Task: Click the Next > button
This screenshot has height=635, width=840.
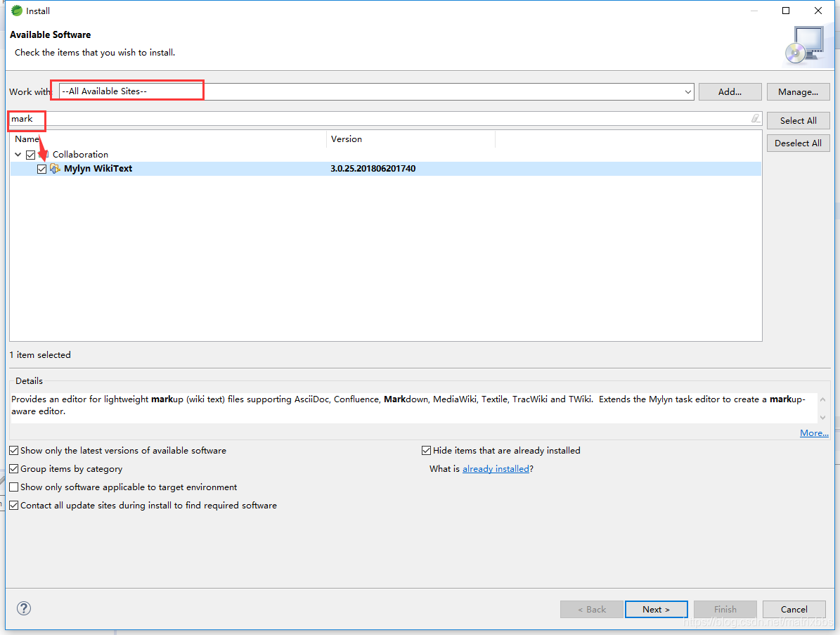Action: [657, 609]
